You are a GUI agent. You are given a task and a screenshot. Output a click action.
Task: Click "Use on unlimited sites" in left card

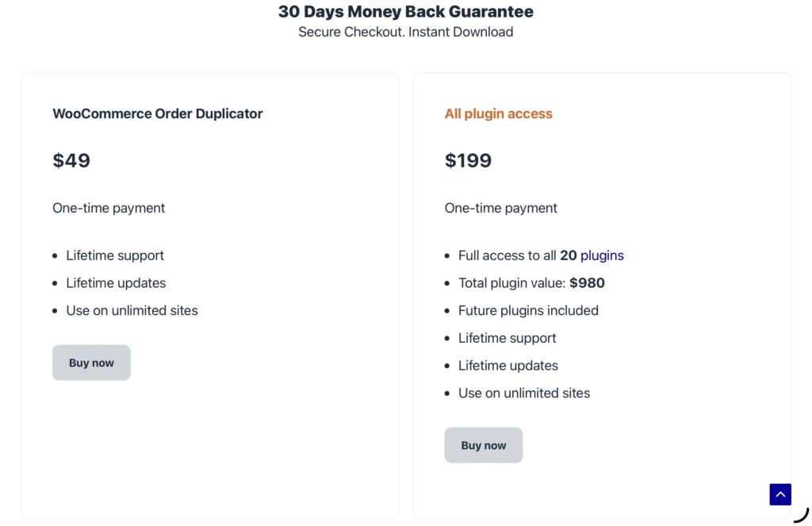(132, 310)
